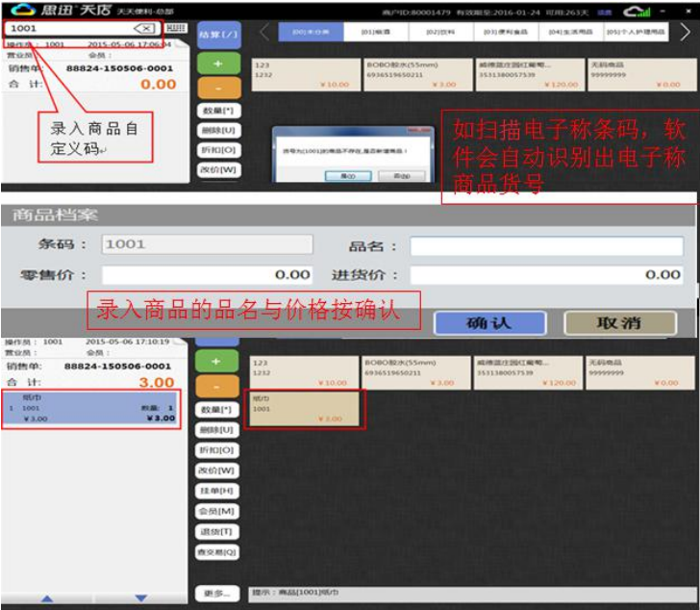Cancel the product record with 取消 button
The image size is (700, 610).
620,323
